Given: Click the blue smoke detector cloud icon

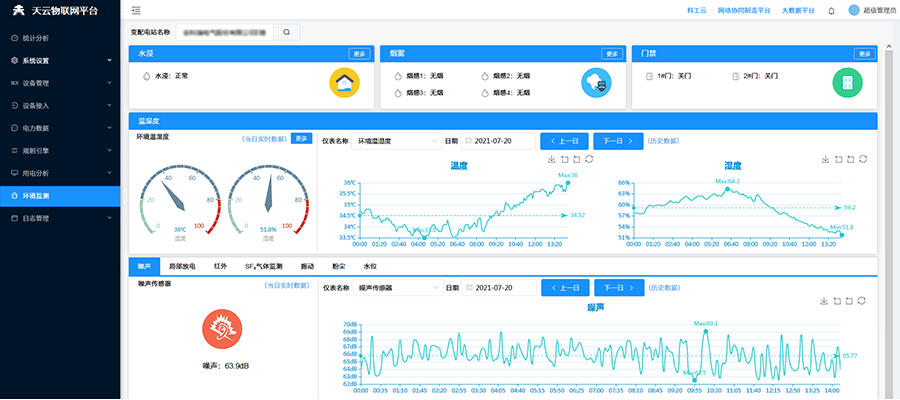Looking at the screenshot, I should click(x=596, y=83).
